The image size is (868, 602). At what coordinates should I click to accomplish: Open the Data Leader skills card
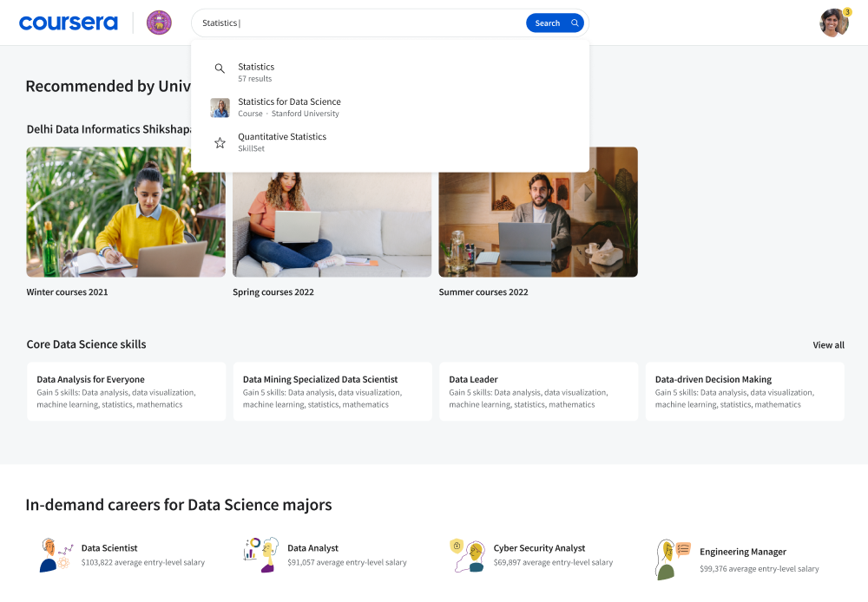[x=539, y=392]
